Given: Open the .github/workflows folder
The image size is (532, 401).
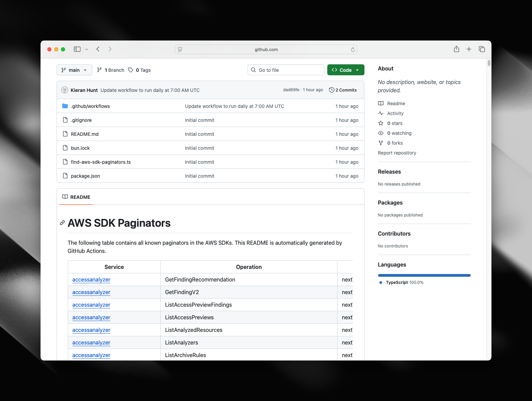Looking at the screenshot, I should 90,106.
